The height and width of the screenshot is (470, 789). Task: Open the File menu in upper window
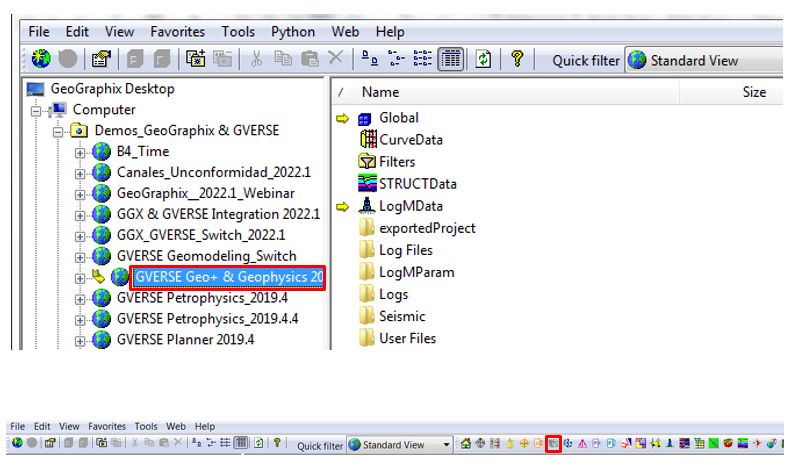(x=39, y=32)
